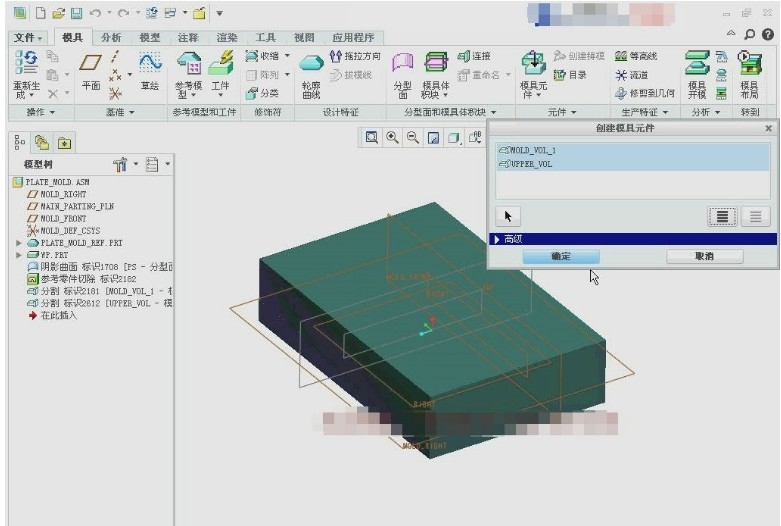The image size is (781, 526).
Task: Expand the PLATE_MOLD_REF.PRT tree node
Action: [18, 243]
